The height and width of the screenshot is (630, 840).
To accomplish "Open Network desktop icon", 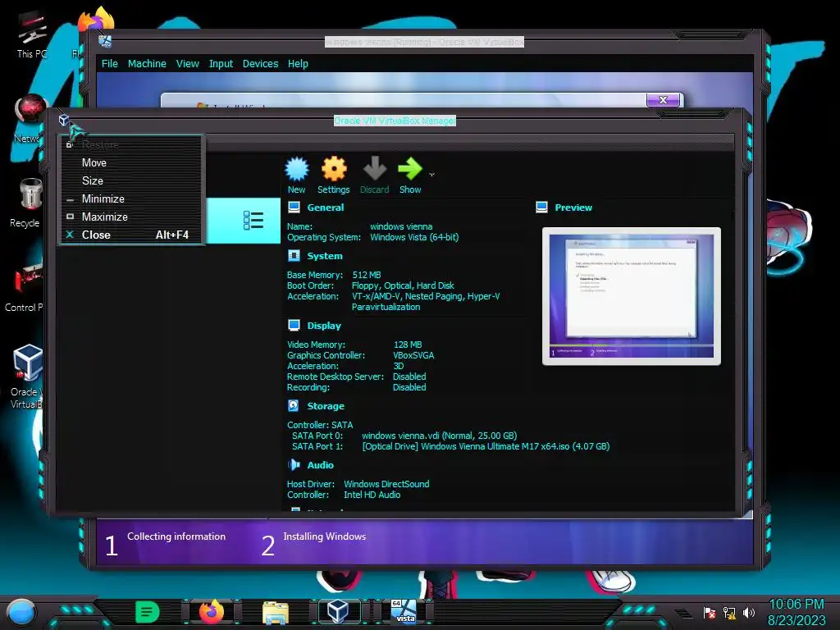I will coord(30,119).
